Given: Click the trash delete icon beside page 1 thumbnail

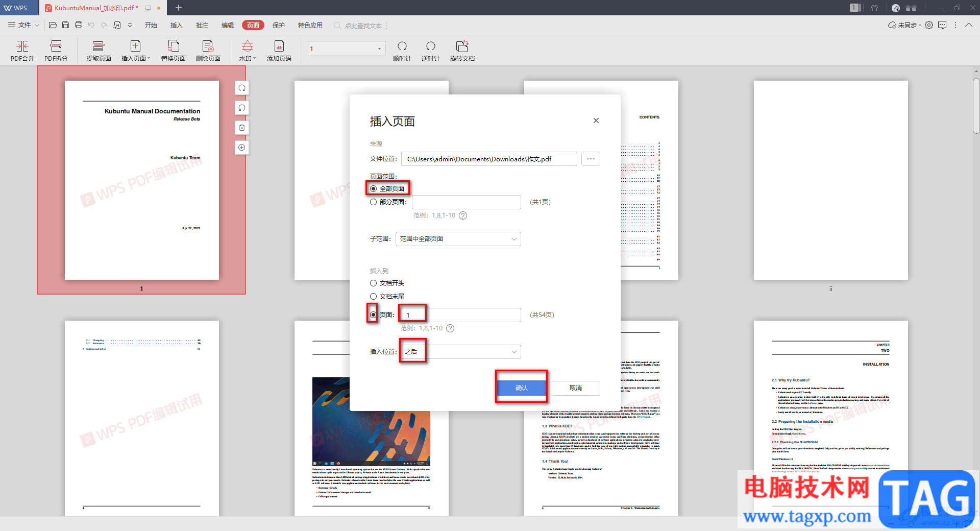Looking at the screenshot, I should point(242,128).
